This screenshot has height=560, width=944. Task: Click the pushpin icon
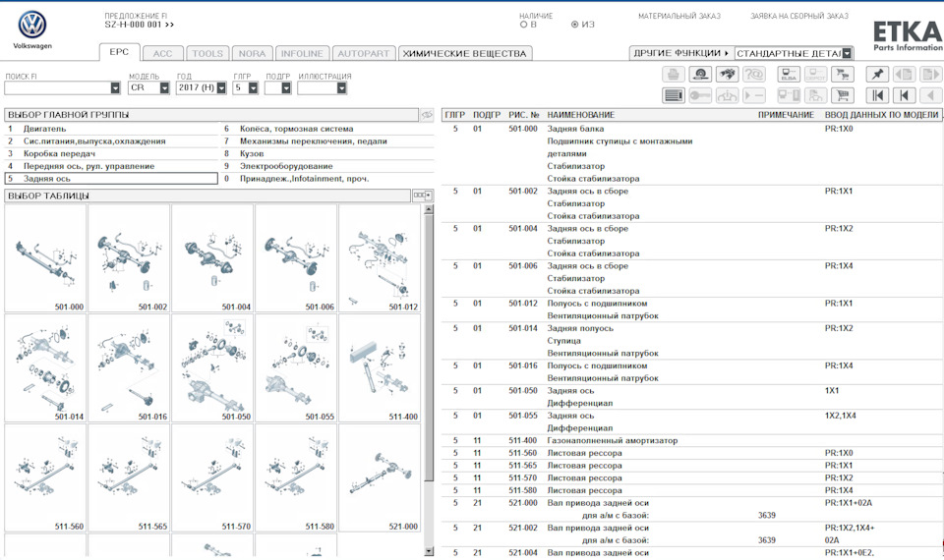877,74
